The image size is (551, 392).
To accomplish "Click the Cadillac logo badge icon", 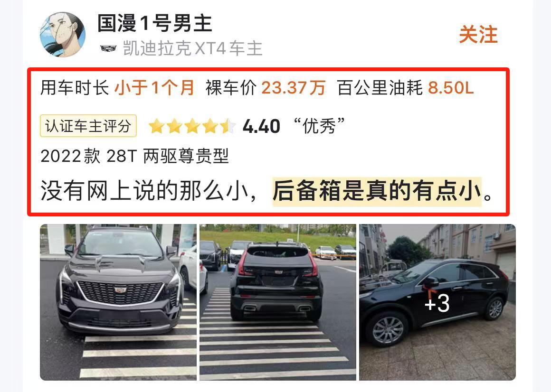I will (x=108, y=48).
